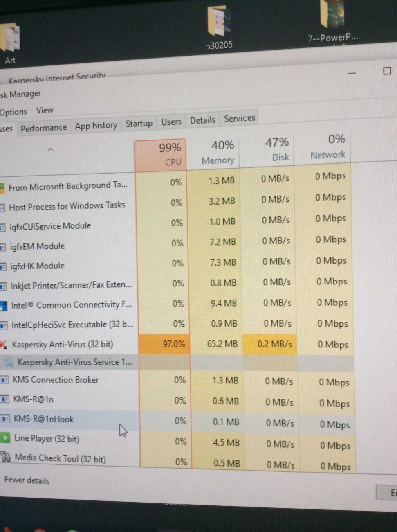
Task: Open the Users tab
Action: pyautogui.click(x=171, y=122)
